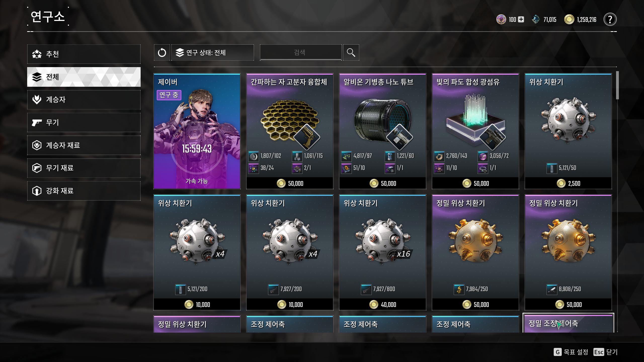Viewport: 644px width, 362px height.
Task: Select the 추천 category tab
Action: [84, 54]
